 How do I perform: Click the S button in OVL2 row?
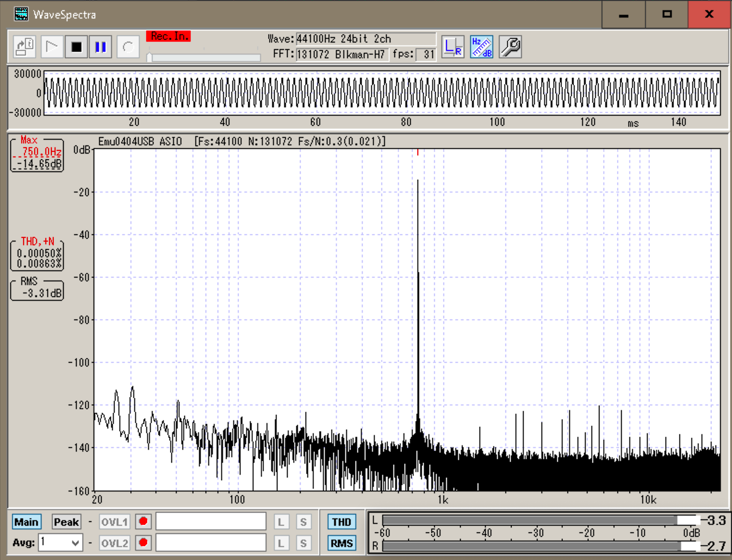pyautogui.click(x=303, y=543)
